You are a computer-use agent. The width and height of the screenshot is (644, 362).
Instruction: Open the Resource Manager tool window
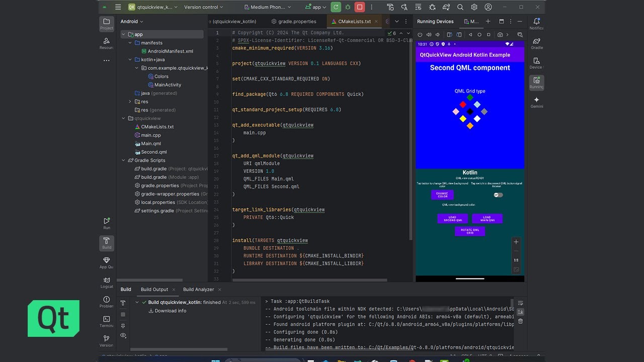point(106,43)
